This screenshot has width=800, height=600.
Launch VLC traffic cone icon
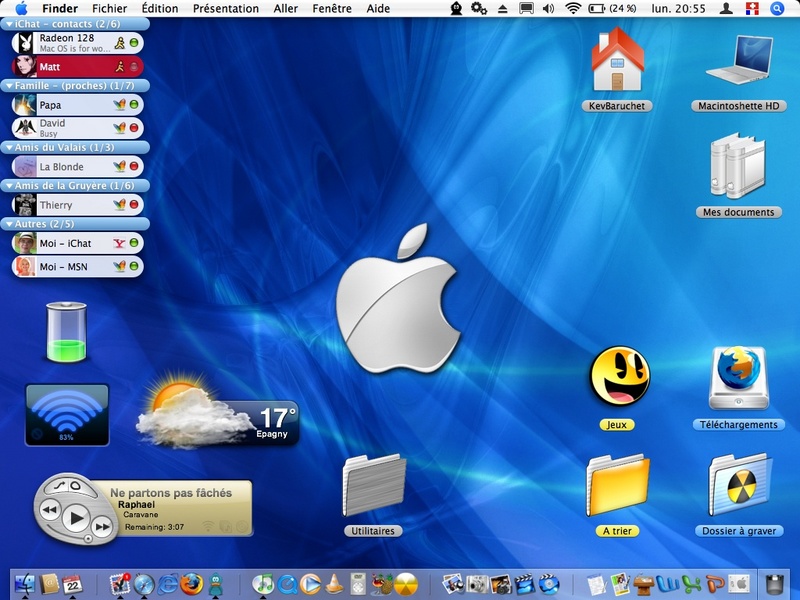point(334,584)
